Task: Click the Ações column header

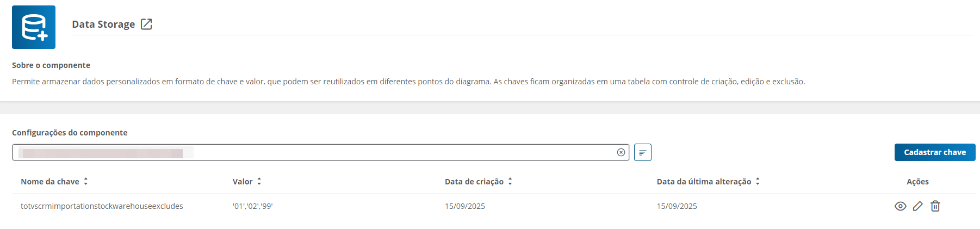Action: (x=917, y=182)
